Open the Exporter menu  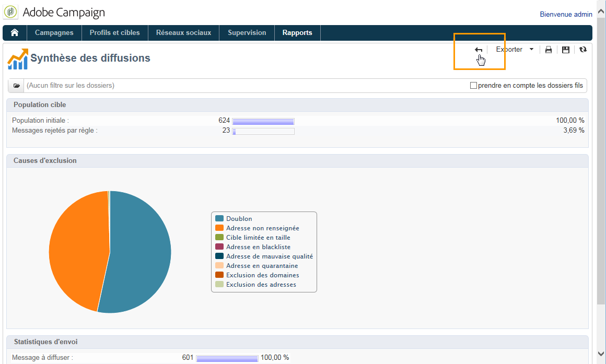click(x=509, y=50)
